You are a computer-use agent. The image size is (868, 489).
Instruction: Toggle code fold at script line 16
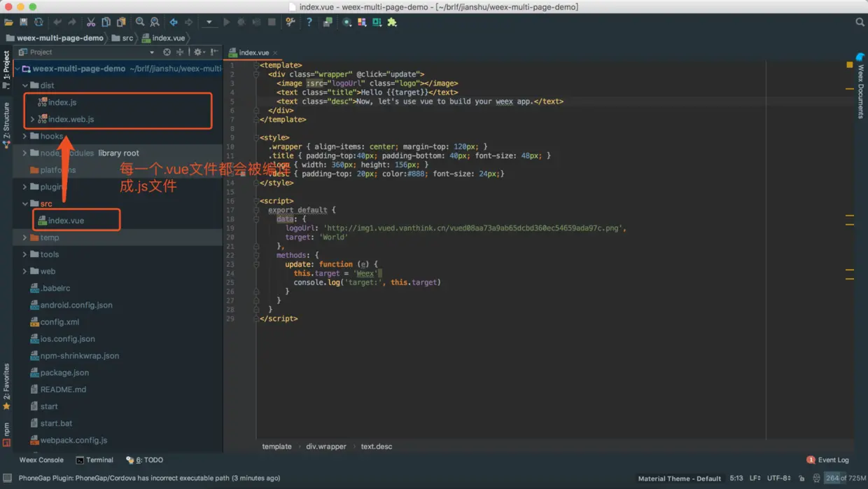[256, 201]
